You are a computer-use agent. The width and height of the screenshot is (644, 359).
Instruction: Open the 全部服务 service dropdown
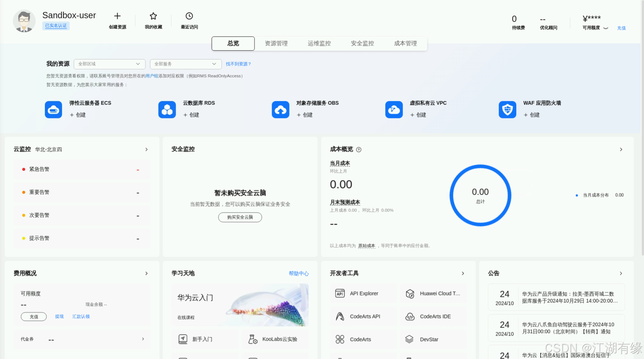[186, 64]
